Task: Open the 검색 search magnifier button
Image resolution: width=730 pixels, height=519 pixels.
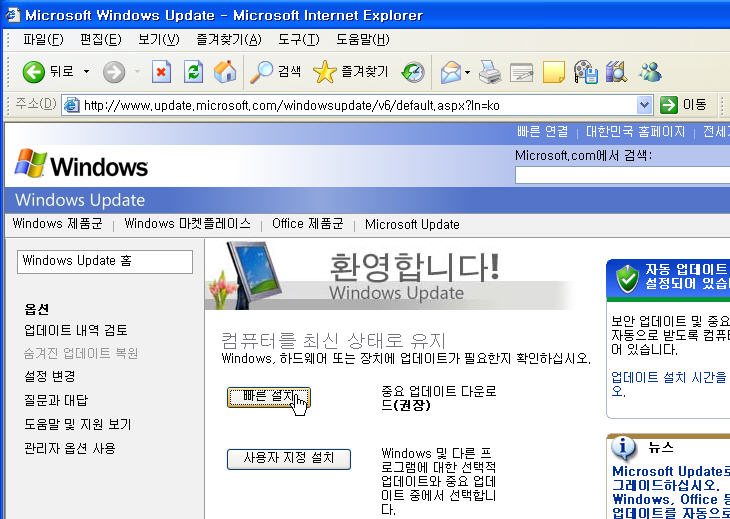Action: (275, 72)
